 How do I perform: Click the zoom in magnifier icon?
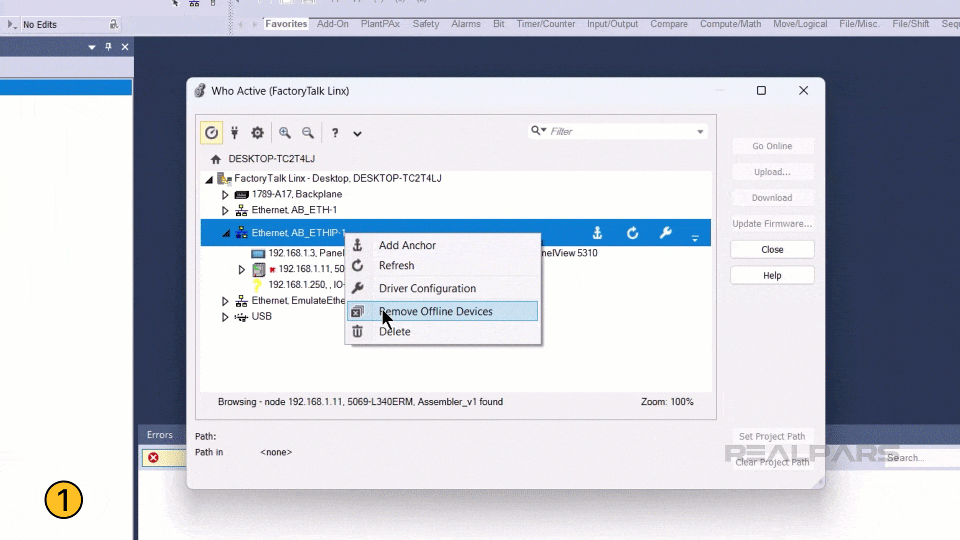(285, 132)
